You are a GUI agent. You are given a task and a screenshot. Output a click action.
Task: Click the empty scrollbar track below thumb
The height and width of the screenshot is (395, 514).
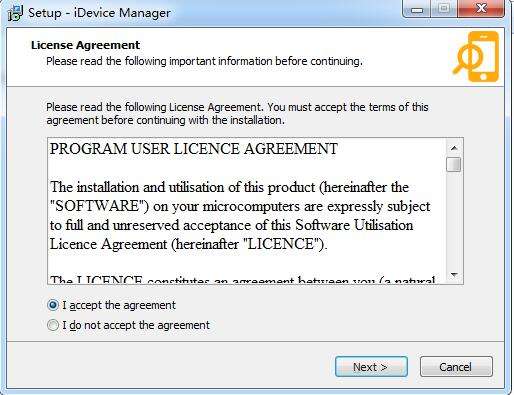[454, 220]
